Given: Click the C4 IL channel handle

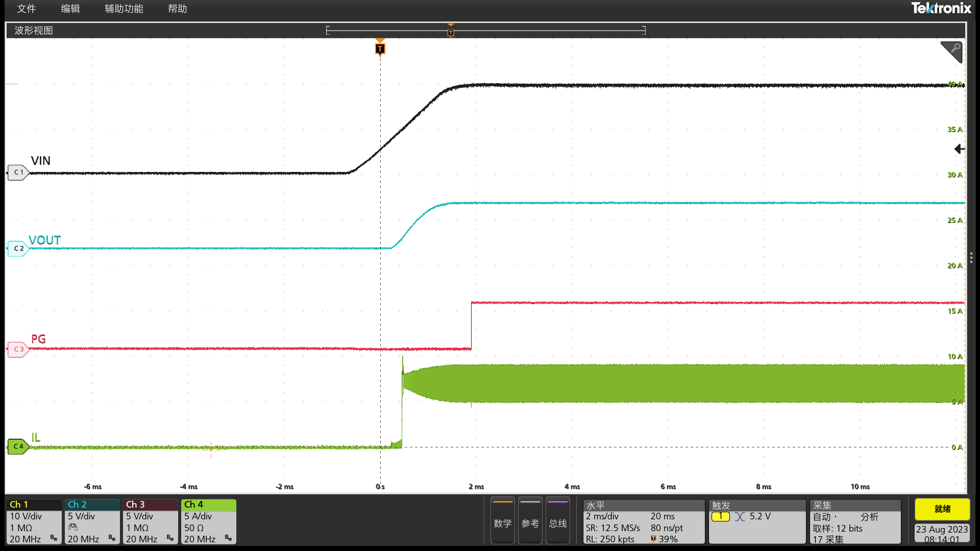Looking at the screenshot, I should click(x=18, y=446).
